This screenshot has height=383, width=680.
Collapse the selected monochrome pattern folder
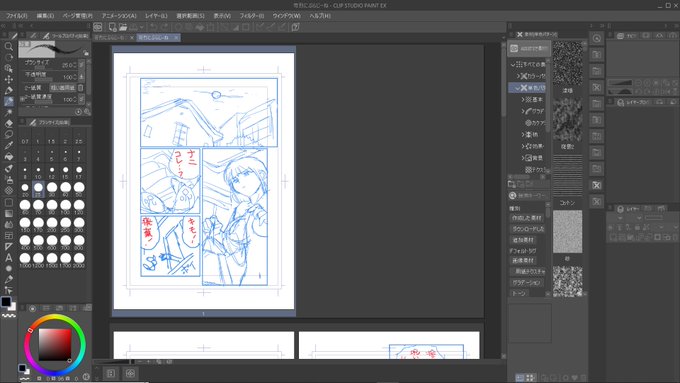(517, 88)
